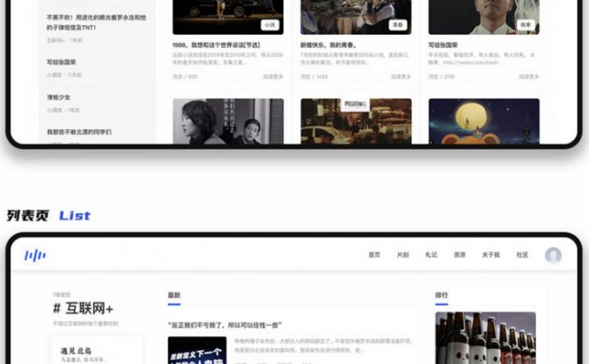Viewport: 589px width, 364px height.
Task: Open the 遇见北岛 card
Action: pos(97,350)
